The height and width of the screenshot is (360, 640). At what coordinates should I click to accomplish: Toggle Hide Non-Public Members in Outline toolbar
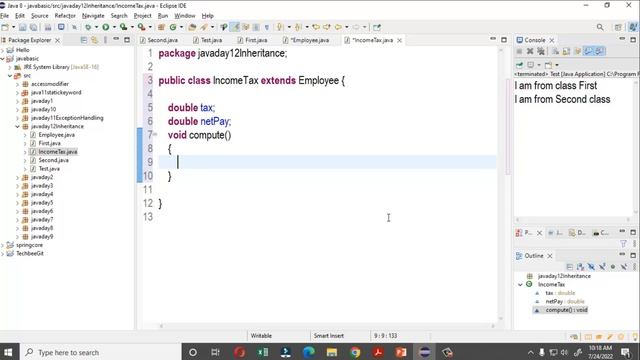click(613, 267)
